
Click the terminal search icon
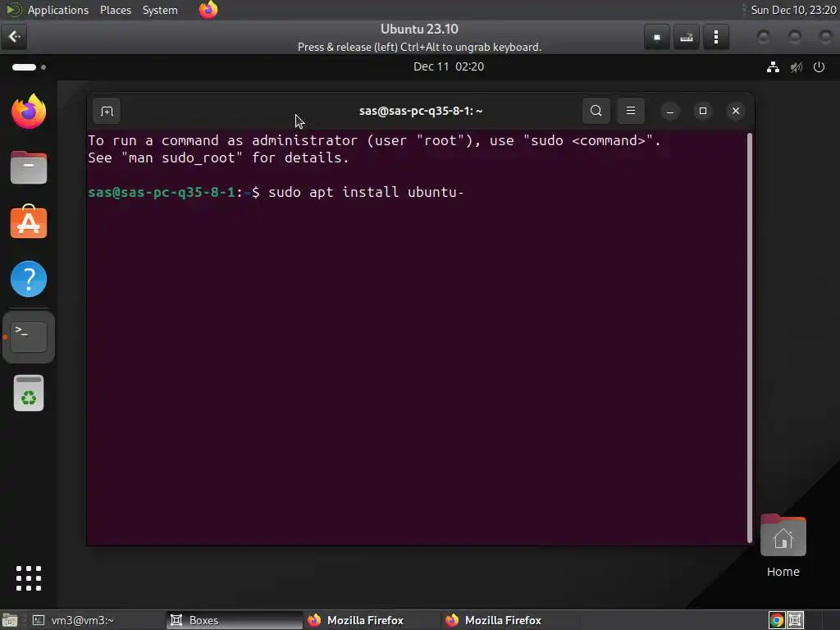tap(596, 111)
